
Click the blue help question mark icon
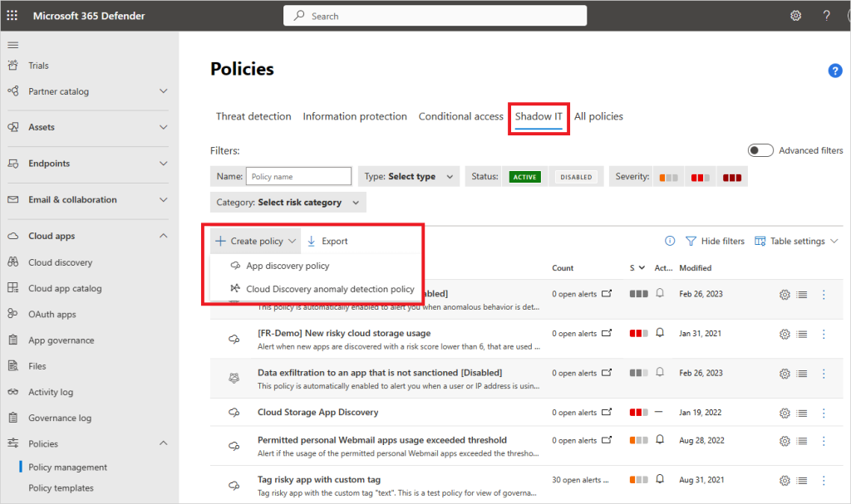click(x=835, y=71)
